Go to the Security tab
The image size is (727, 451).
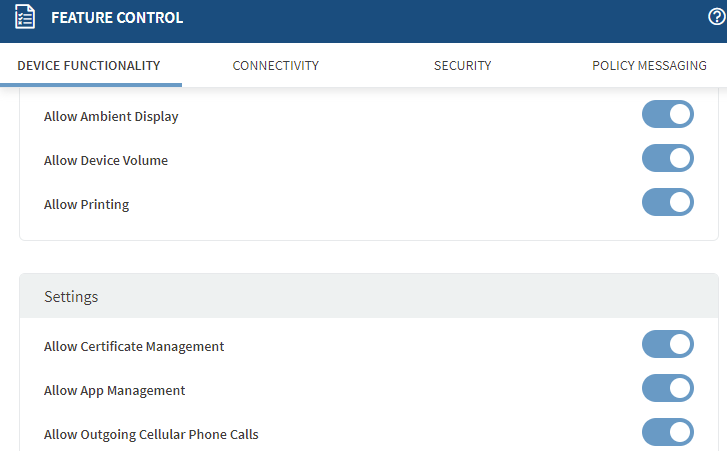click(462, 66)
